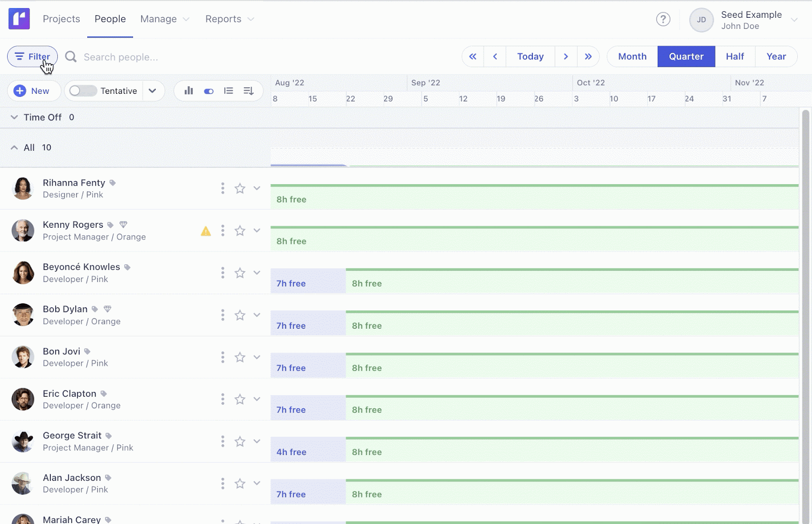Screen dimensions: 812x524
Task: Open the help question mark icon
Action: click(x=663, y=19)
